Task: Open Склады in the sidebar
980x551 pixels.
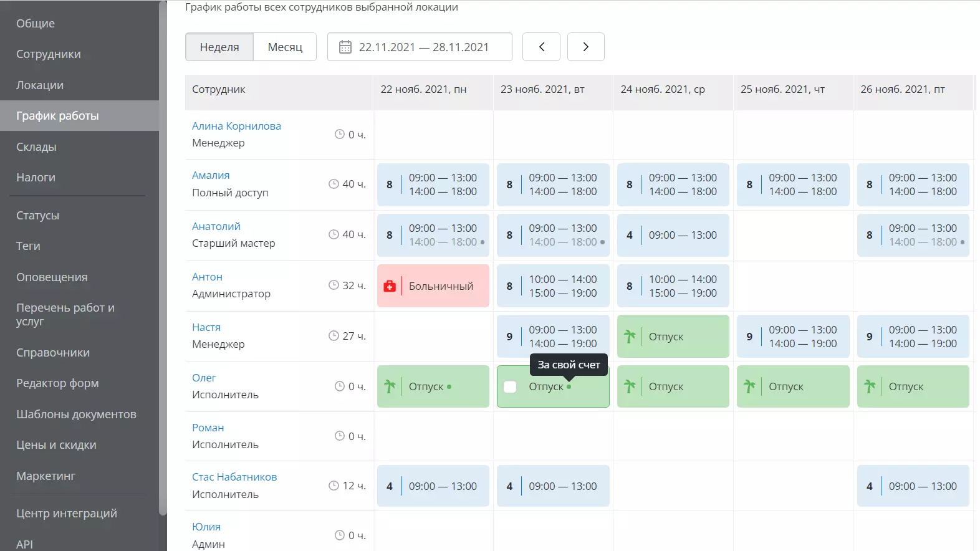Action: [36, 146]
